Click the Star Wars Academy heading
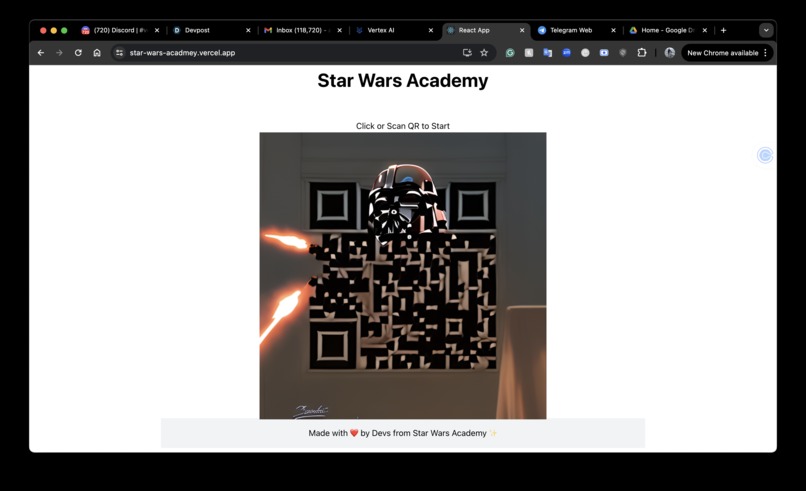 coord(402,81)
